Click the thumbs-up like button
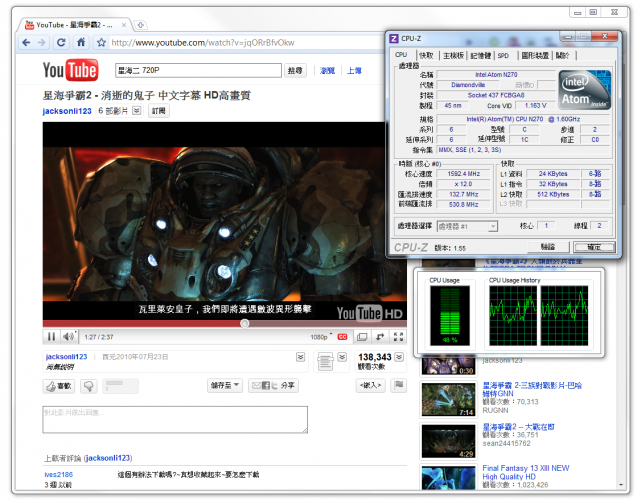 tap(59, 386)
